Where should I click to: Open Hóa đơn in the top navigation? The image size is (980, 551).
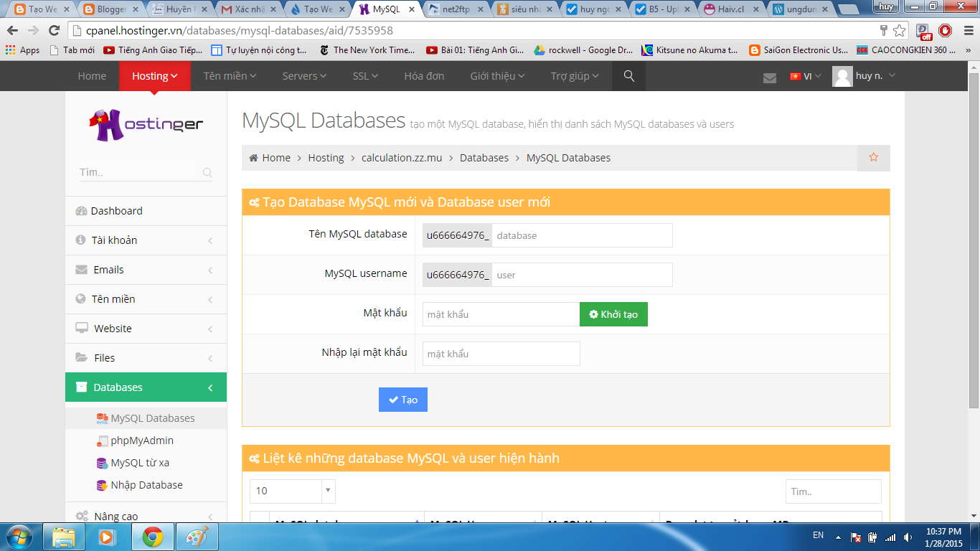point(424,76)
